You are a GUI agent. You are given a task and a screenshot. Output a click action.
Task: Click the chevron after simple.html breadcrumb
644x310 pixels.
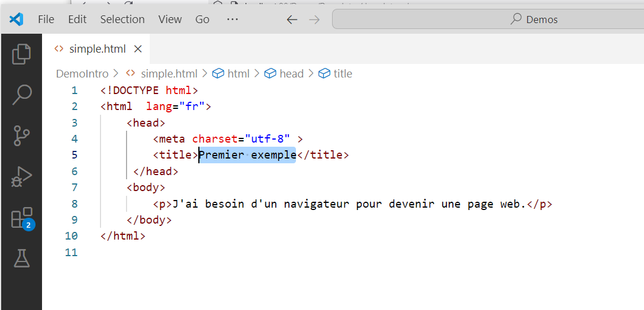pyautogui.click(x=205, y=74)
